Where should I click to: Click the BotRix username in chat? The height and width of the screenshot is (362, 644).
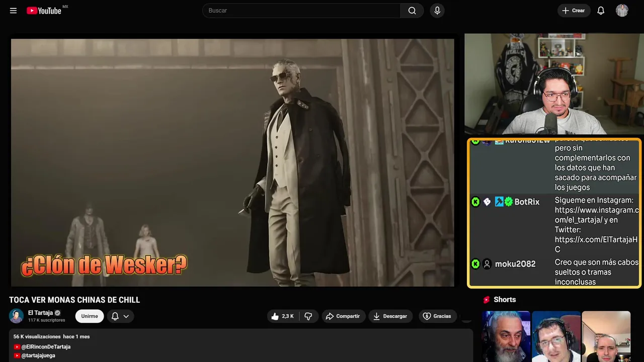527,202
